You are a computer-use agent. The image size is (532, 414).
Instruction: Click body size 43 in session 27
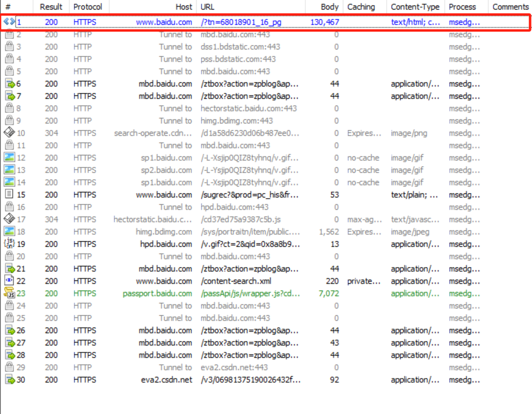[334, 342]
